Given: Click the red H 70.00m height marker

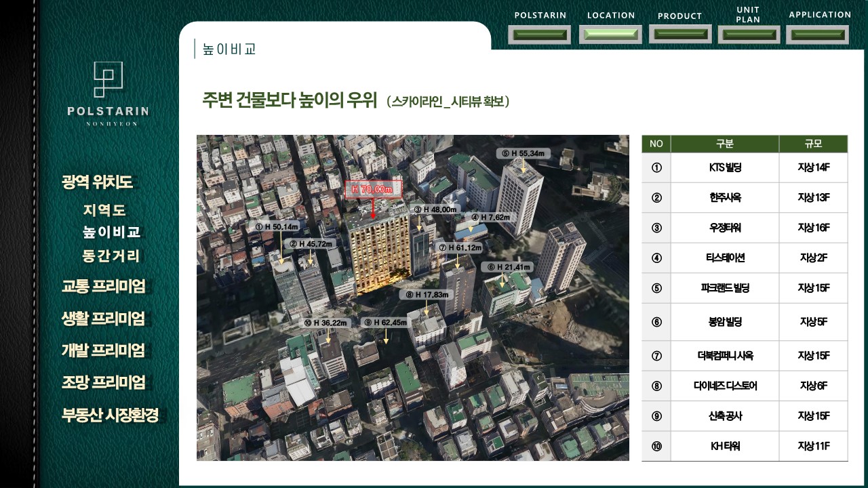Looking at the screenshot, I should coord(374,190).
